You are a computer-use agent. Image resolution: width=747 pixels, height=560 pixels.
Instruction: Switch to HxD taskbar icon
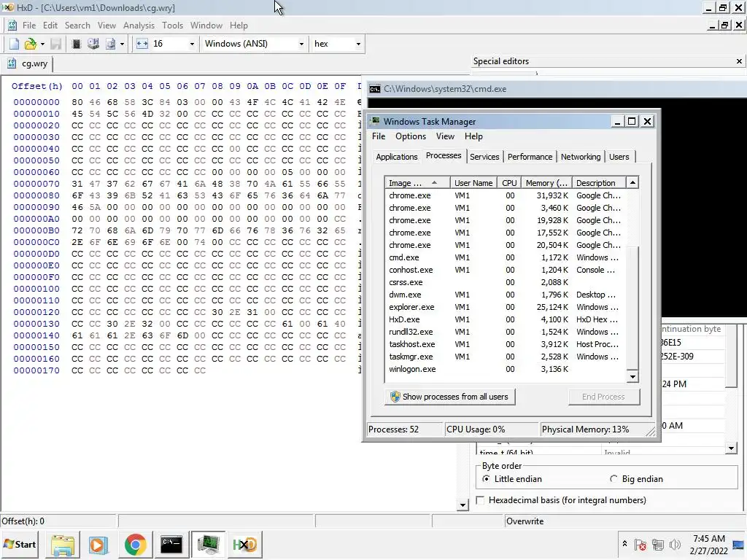245,544
